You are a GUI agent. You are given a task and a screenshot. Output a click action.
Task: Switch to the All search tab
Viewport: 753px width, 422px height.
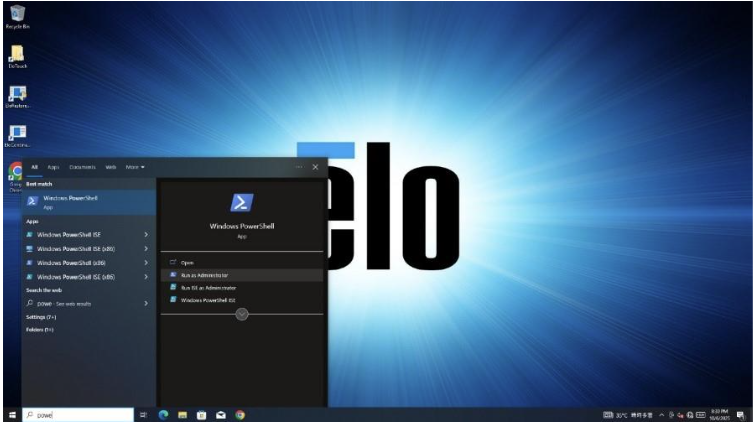click(x=35, y=167)
